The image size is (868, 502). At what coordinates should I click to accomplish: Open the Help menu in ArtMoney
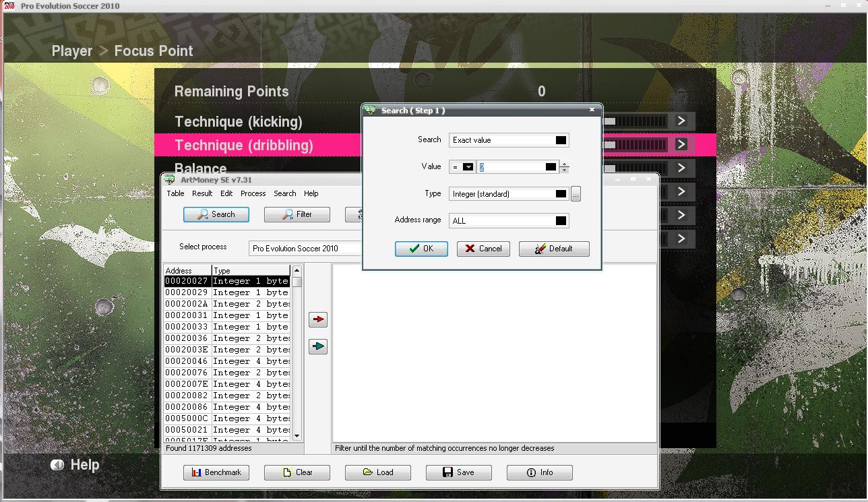click(x=311, y=193)
